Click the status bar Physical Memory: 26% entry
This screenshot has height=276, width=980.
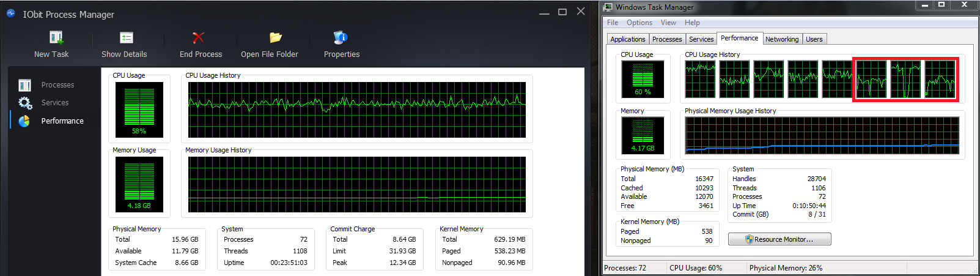tap(786, 268)
